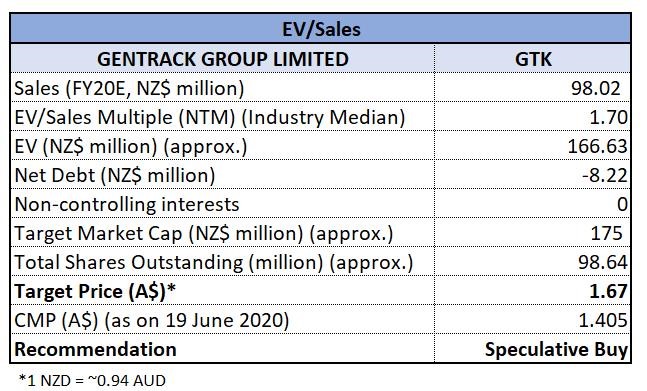Select the bold 1.67 target price value
Screen dimensions: 647x391
coord(608,292)
